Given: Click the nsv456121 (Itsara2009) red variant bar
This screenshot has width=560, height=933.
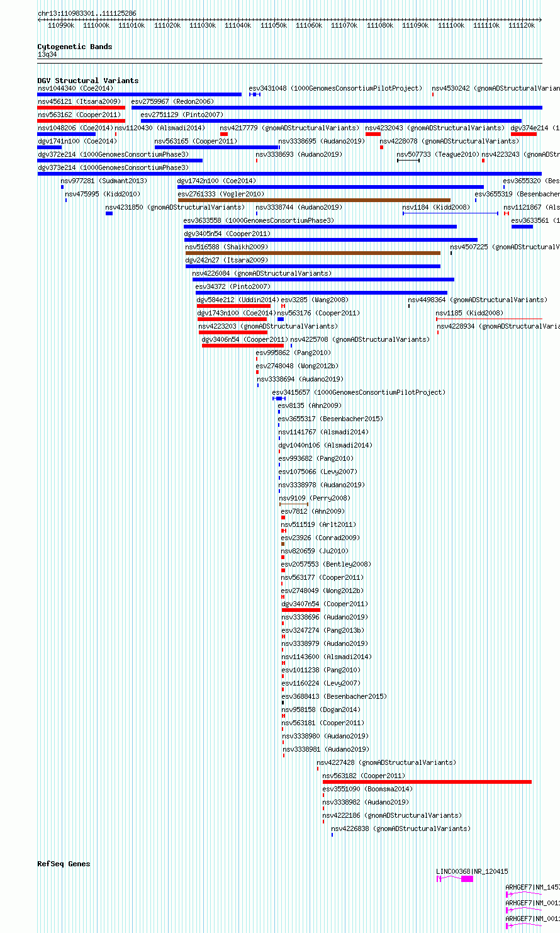Looking at the screenshot, I should [x=81, y=108].
